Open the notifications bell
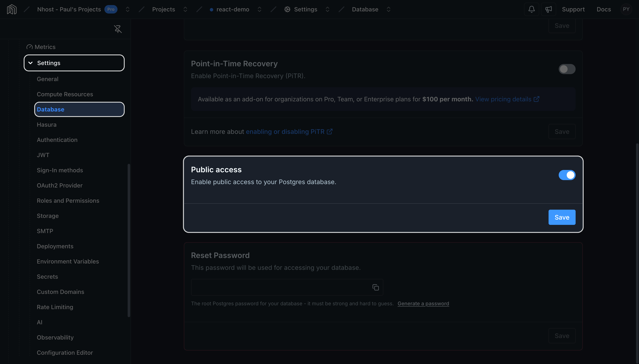 [x=531, y=9]
